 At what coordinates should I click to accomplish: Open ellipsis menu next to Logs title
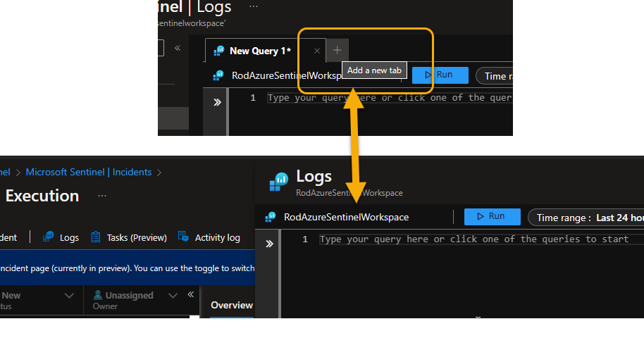(x=254, y=6)
